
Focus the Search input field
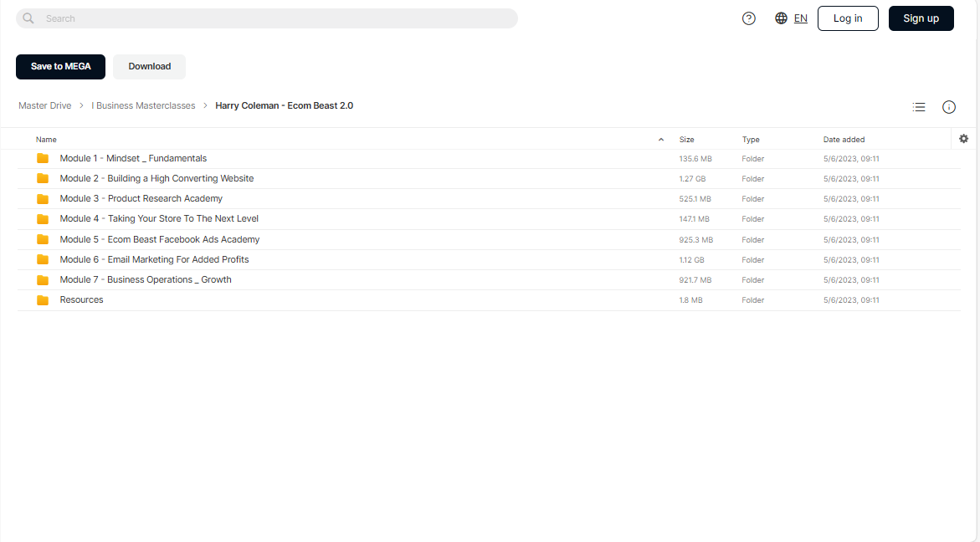267,18
